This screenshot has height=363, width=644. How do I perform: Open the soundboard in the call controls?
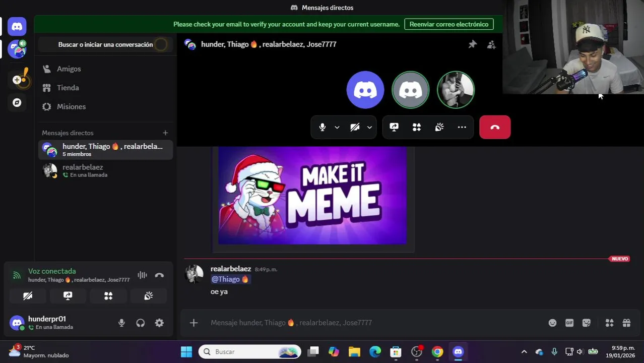pyautogui.click(x=439, y=127)
